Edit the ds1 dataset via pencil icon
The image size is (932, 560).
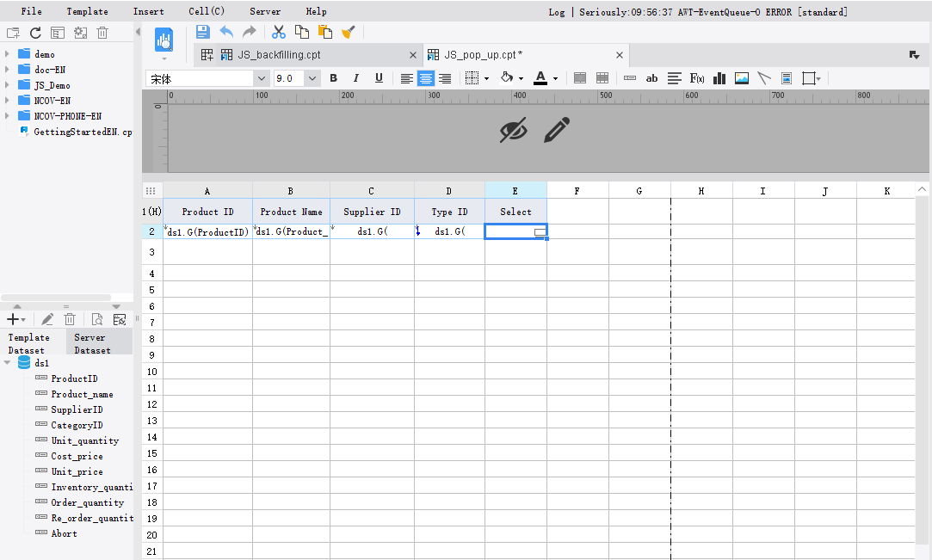coord(46,318)
